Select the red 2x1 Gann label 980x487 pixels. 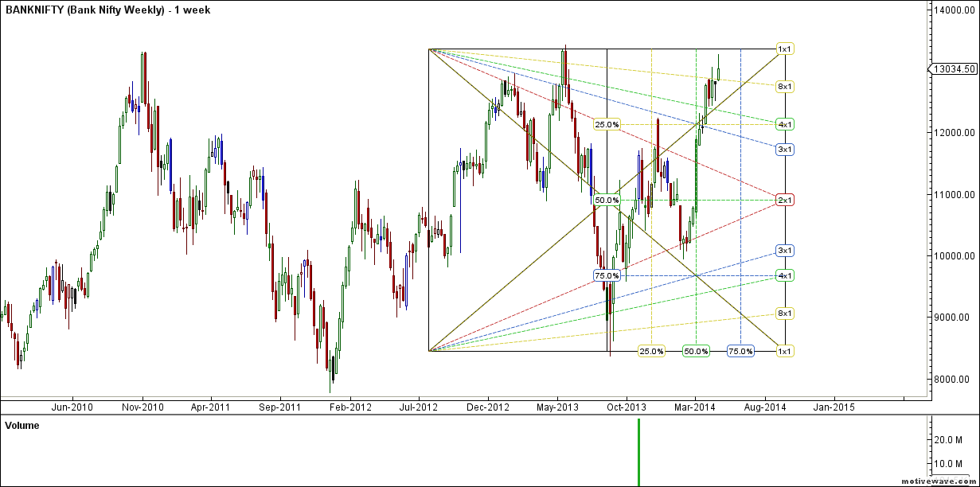(785, 200)
